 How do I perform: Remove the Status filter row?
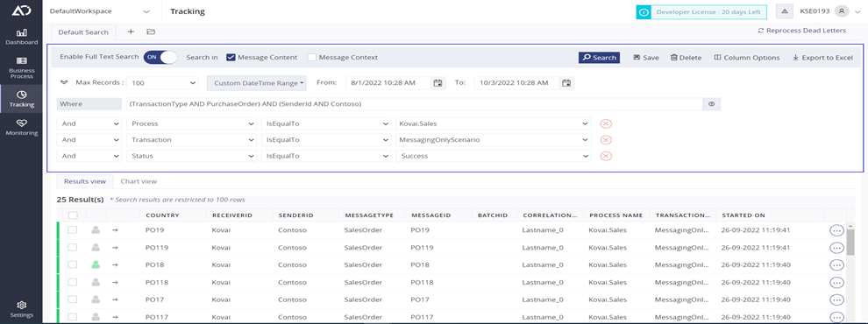coord(606,157)
